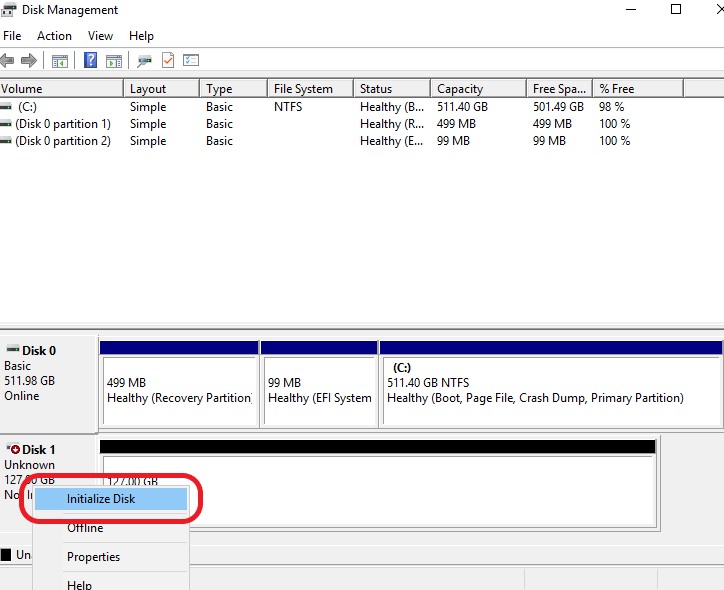Image resolution: width=724 pixels, height=590 pixels.
Task: Click the checkmark document toolbar icon
Action: 168,61
